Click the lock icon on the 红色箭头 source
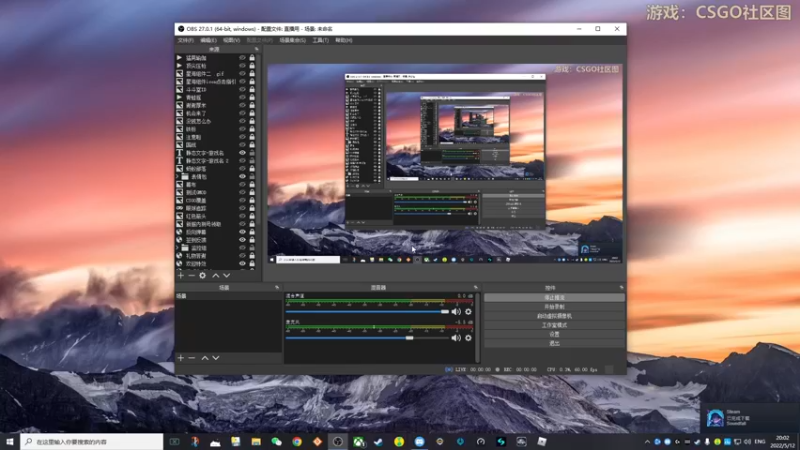Image resolution: width=800 pixels, height=450 pixels. coord(252,216)
